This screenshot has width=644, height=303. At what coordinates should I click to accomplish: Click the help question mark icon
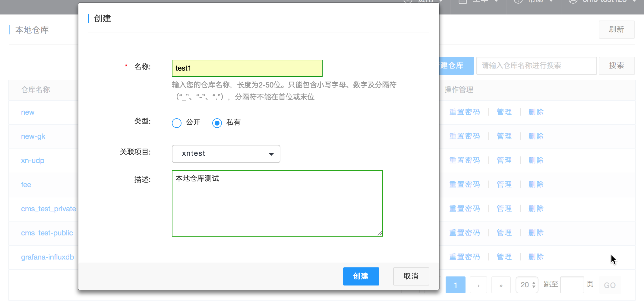518,2
